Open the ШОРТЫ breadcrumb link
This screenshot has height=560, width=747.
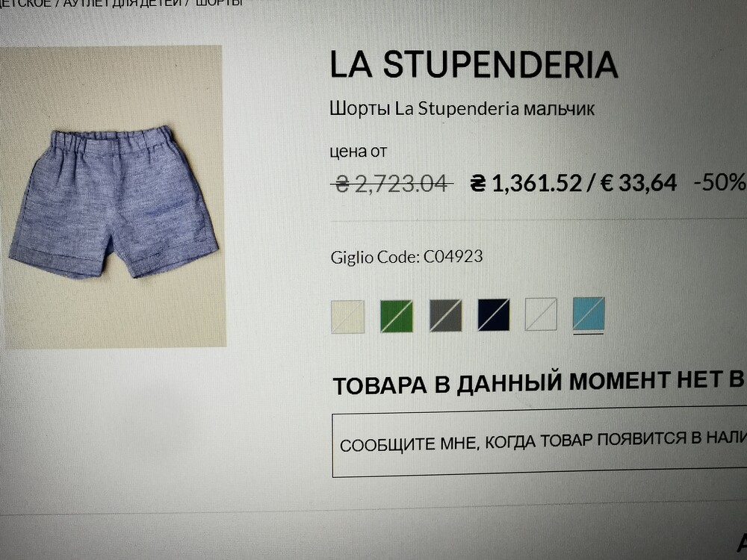tap(219, 3)
